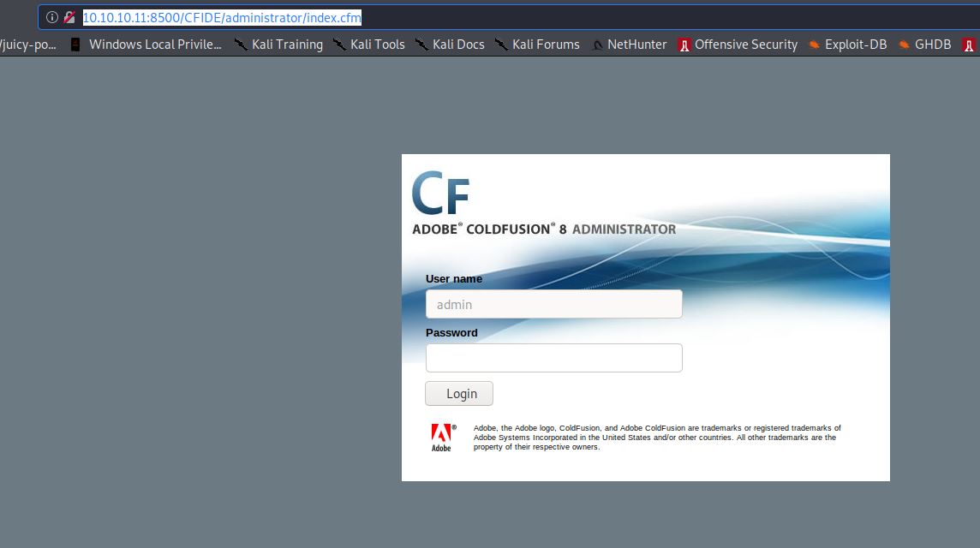Click the CF ColdFusion logo
Image resolution: width=980 pixels, height=548 pixels.
pos(441,193)
